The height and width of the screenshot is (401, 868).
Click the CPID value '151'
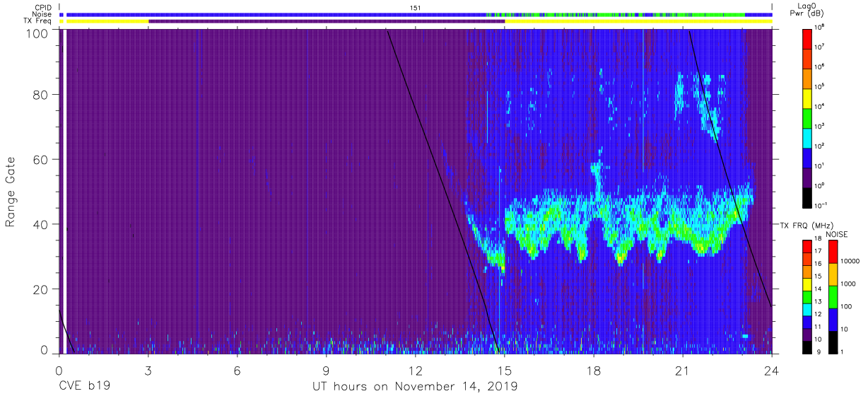coord(416,7)
